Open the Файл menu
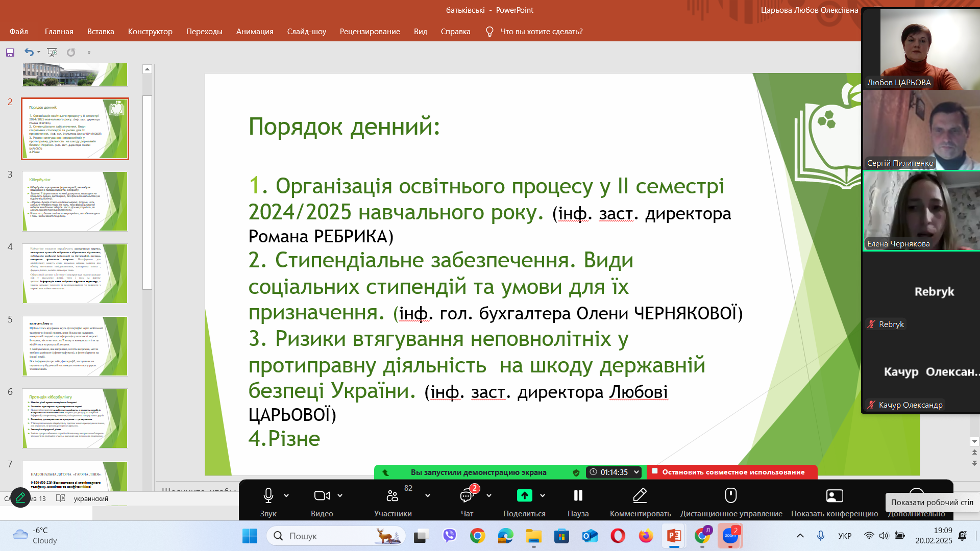The image size is (980, 551). [19, 32]
